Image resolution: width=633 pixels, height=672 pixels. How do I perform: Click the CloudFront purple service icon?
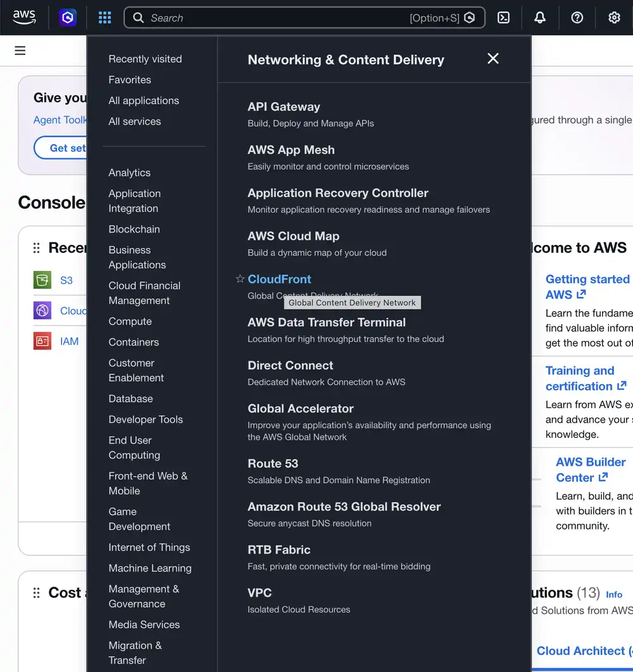[x=42, y=310]
